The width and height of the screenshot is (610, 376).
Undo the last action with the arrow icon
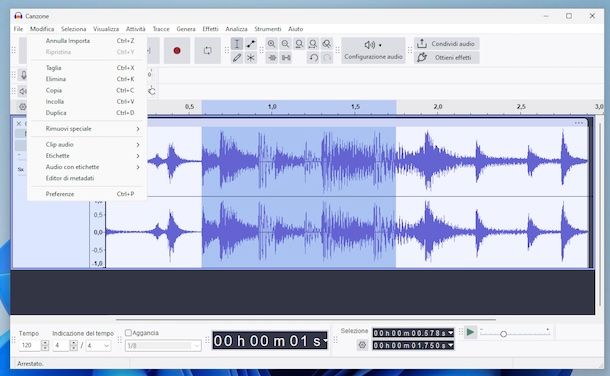tap(313, 58)
